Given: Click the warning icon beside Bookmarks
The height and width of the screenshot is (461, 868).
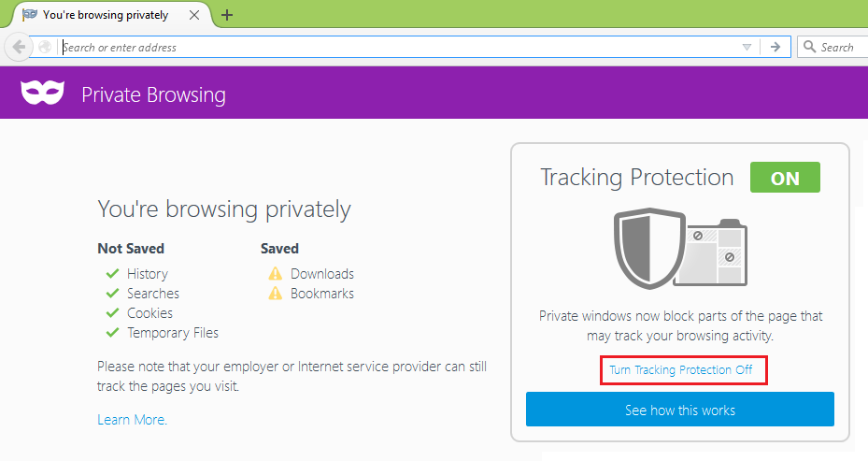Looking at the screenshot, I should tap(275, 293).
